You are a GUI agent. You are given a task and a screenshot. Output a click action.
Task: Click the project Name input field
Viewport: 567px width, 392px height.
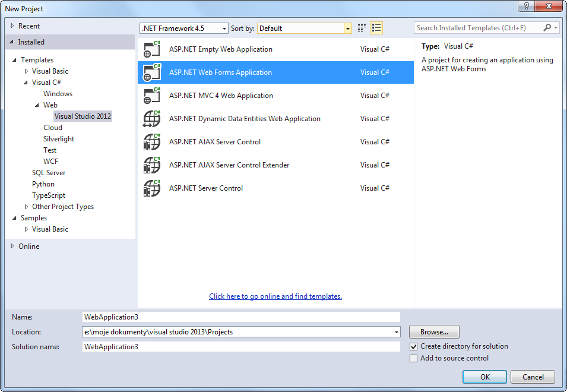tap(241, 317)
